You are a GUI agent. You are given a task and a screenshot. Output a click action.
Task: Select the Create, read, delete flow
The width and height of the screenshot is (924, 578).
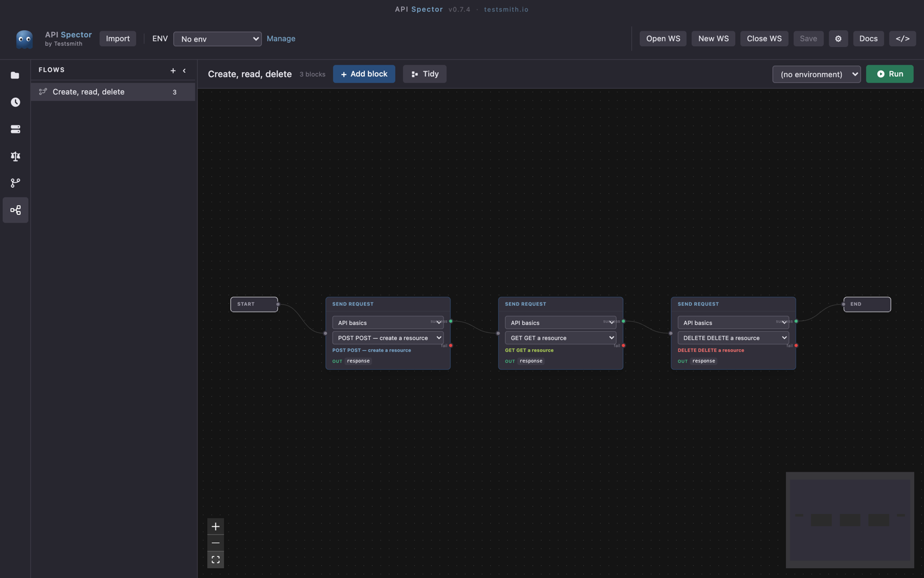pos(113,92)
